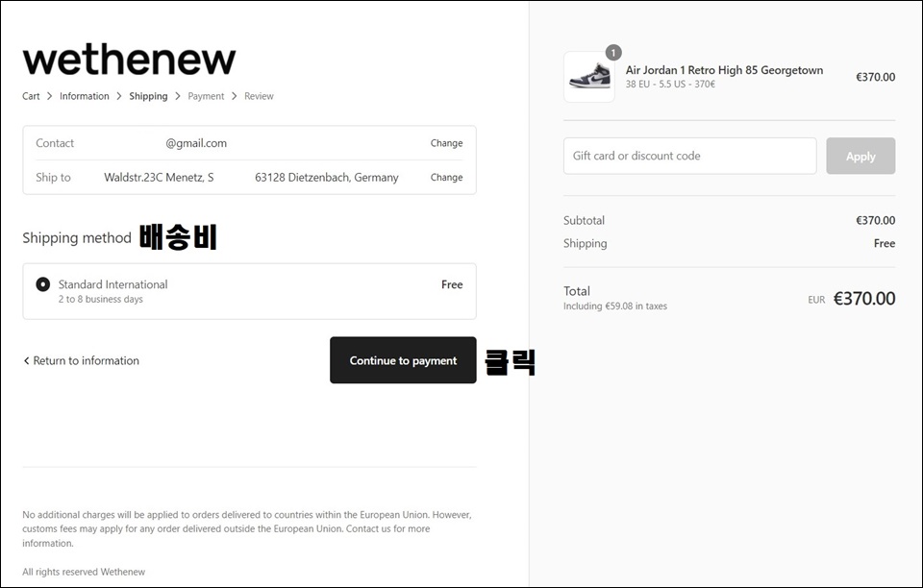Click the quantity badge on the sneaker
Screen dimensions: 923x588
point(613,52)
